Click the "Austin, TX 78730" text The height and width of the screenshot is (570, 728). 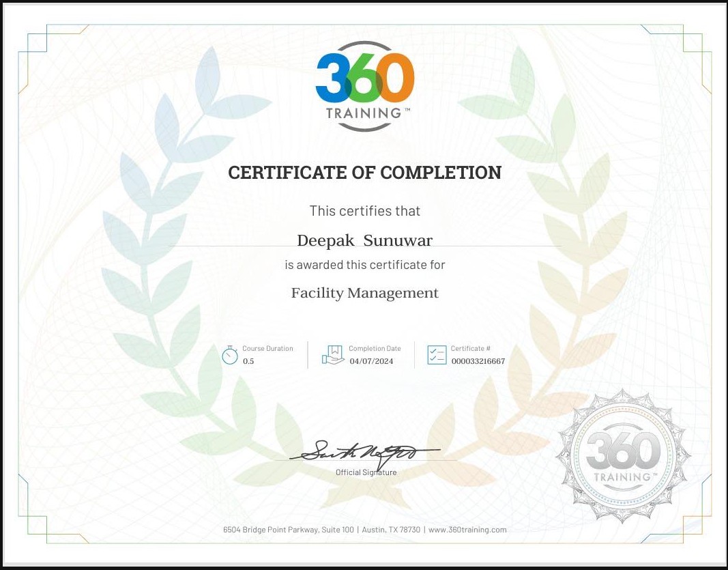click(x=391, y=530)
